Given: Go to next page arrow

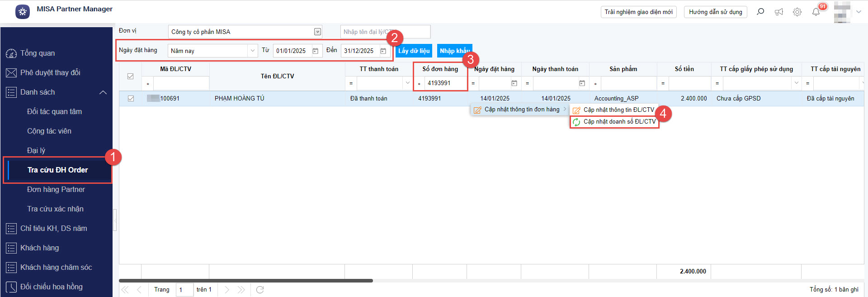Looking at the screenshot, I should (x=227, y=290).
